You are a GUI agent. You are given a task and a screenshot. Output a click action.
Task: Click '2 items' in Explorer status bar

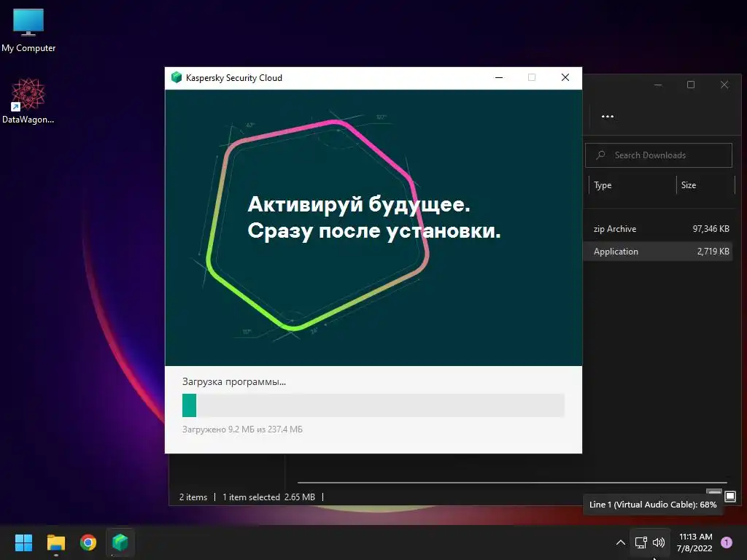(193, 497)
